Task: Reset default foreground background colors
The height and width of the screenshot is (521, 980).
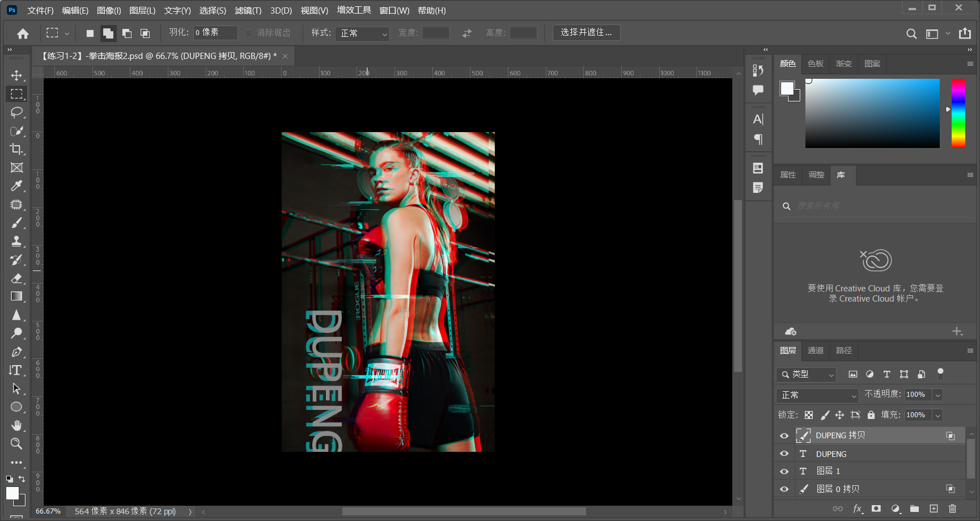Action: [x=9, y=479]
